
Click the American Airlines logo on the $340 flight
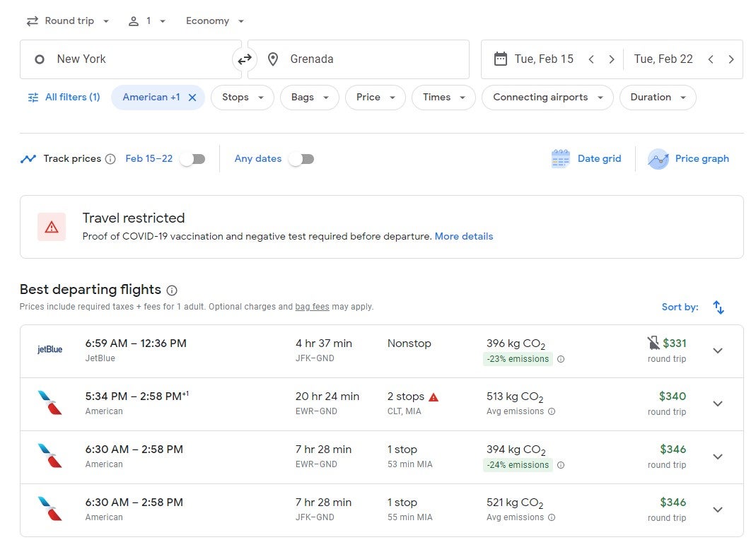click(x=49, y=404)
